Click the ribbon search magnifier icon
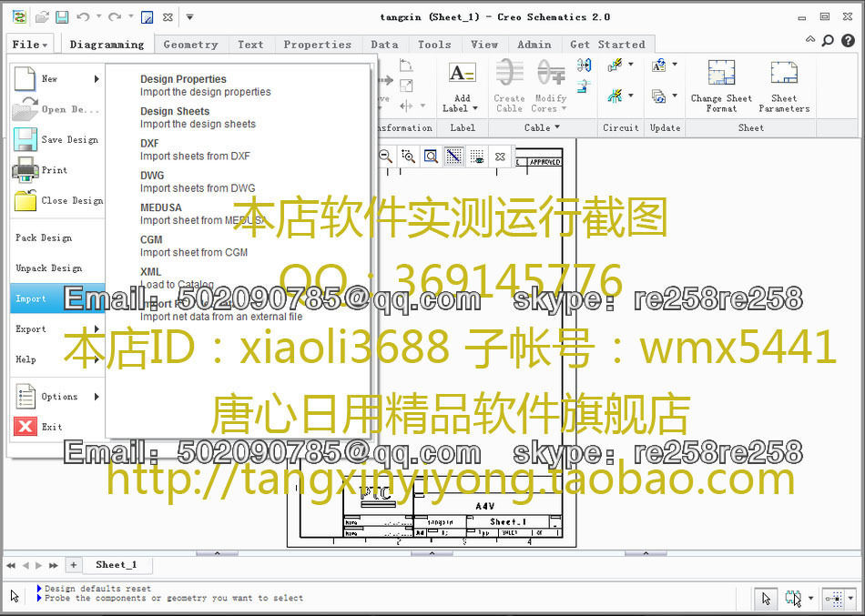 828,40
